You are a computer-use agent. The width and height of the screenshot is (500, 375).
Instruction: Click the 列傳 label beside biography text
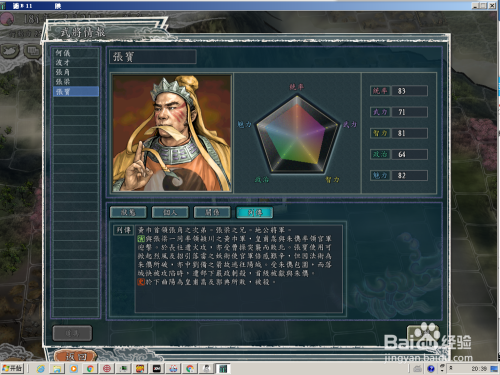point(124,230)
